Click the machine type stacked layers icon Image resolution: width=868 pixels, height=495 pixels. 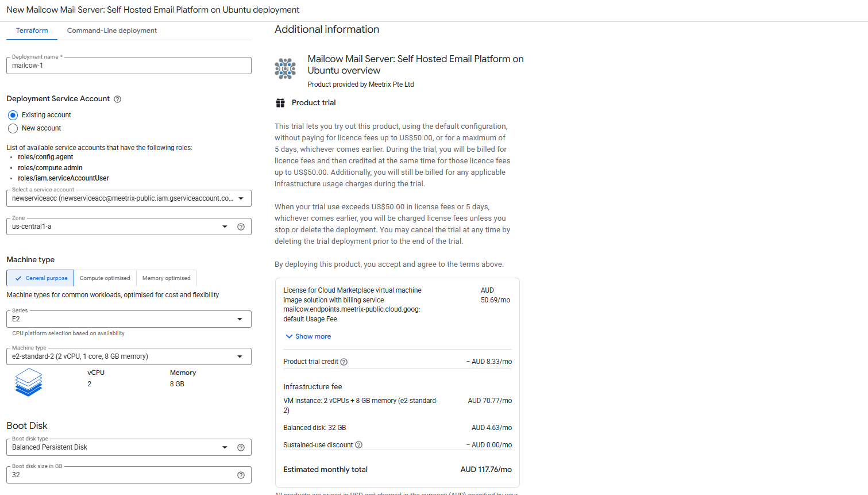tap(29, 382)
